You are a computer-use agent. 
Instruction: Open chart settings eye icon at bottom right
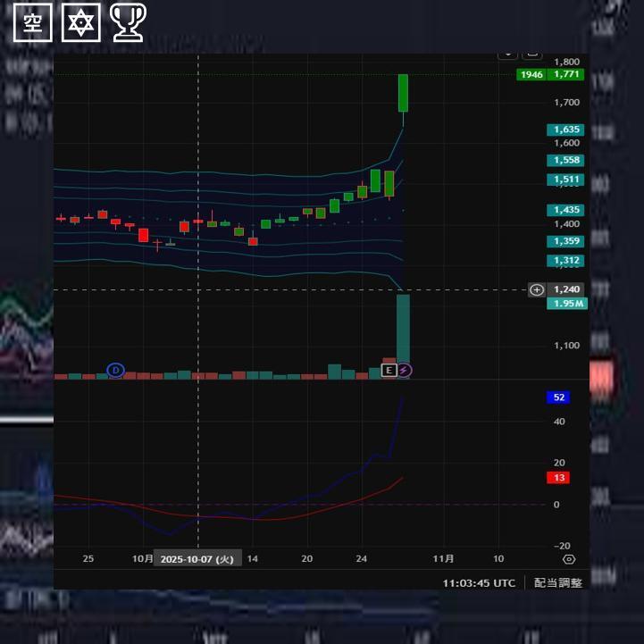569,559
